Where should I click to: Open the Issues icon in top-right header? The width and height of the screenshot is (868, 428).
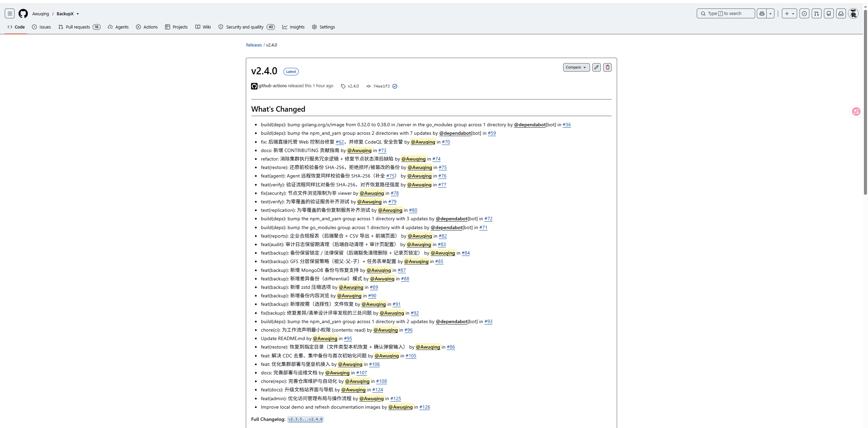[804, 14]
